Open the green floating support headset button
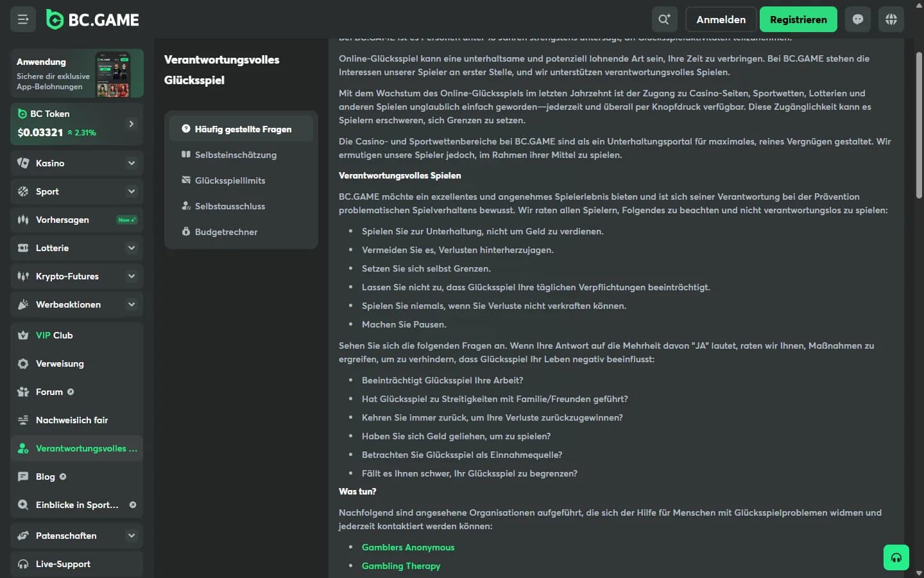 pyautogui.click(x=896, y=557)
